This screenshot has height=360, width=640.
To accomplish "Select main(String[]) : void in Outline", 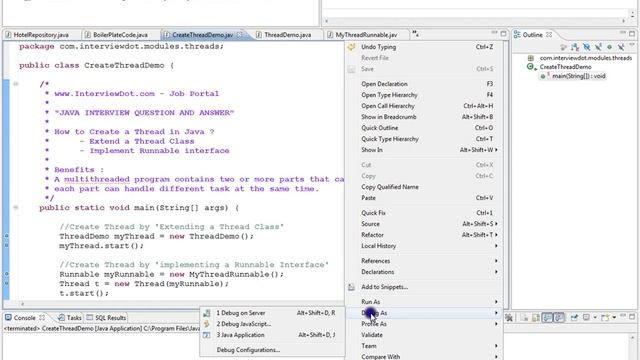I will coord(578,76).
